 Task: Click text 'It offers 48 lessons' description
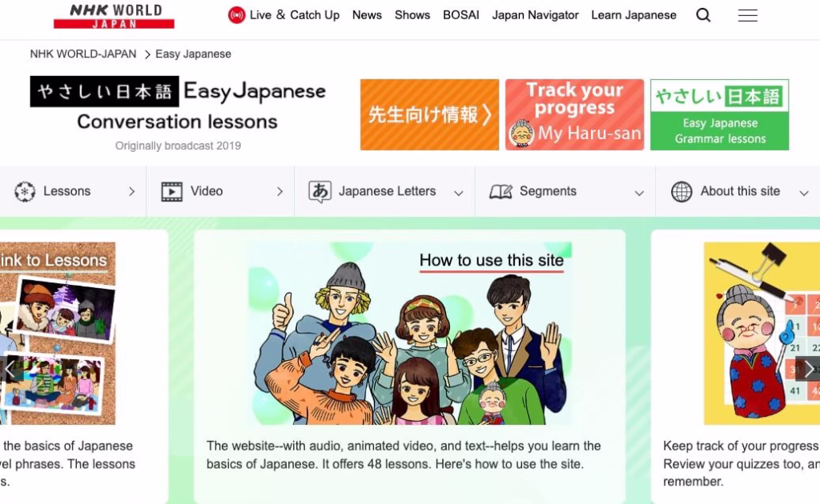click(376, 464)
